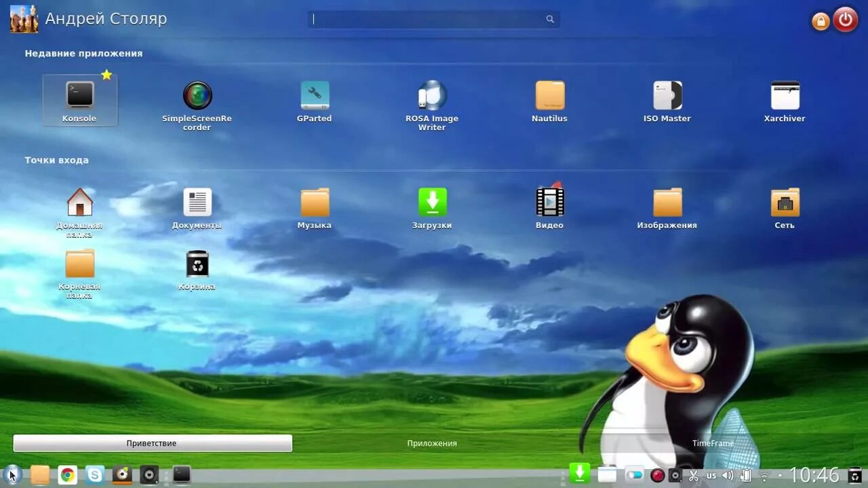Image resolution: width=868 pixels, height=488 pixels.
Task: Open Skype from the taskbar
Action: point(95,475)
